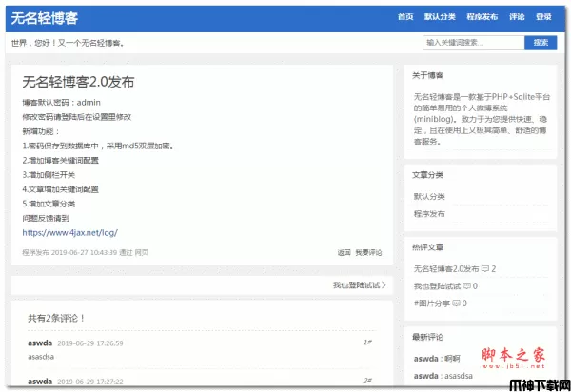Click the 1# comment floor number

click(x=367, y=343)
